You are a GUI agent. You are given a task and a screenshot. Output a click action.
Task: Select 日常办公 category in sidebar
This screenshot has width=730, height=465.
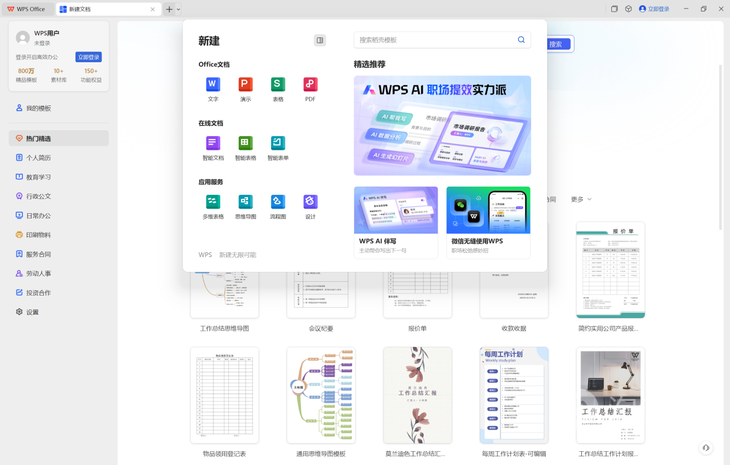(59, 216)
